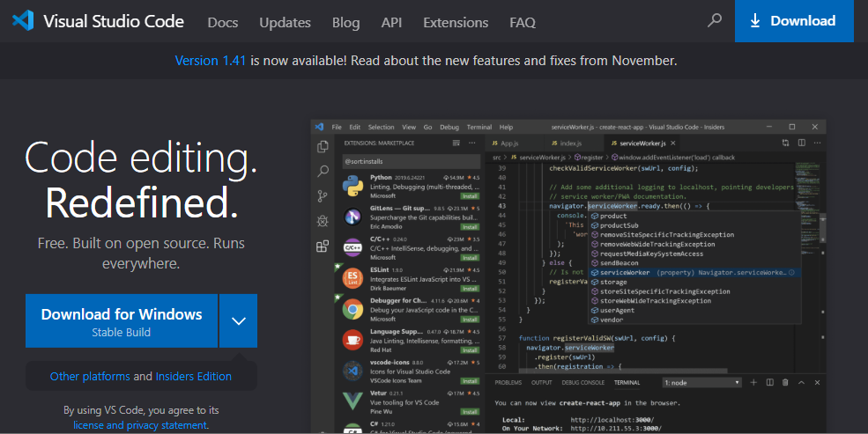Image resolution: width=868 pixels, height=434 pixels.
Task: Open the Docs menu item
Action: (223, 22)
